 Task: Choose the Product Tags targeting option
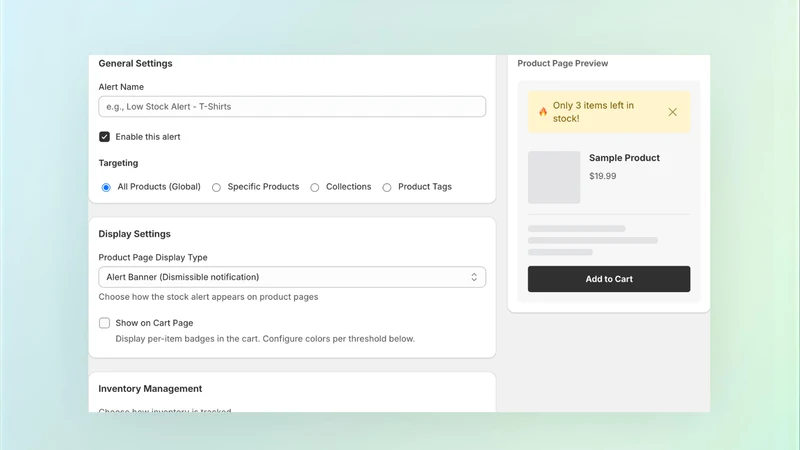click(x=387, y=187)
